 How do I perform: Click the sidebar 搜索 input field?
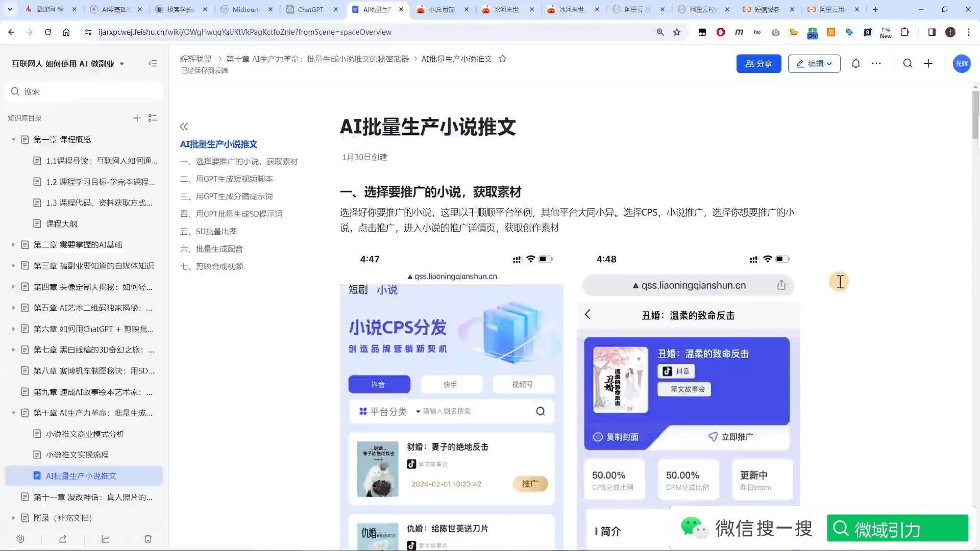[84, 91]
